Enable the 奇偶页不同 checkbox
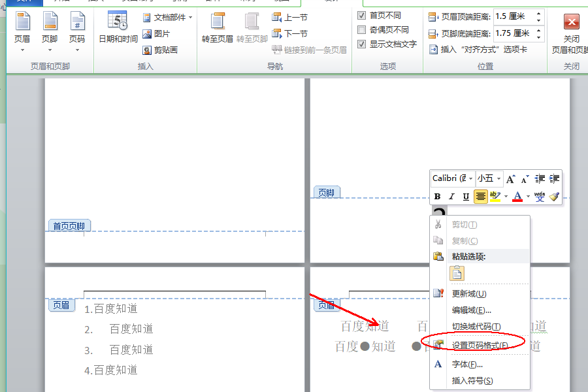This screenshot has height=392, width=588. coord(361,29)
